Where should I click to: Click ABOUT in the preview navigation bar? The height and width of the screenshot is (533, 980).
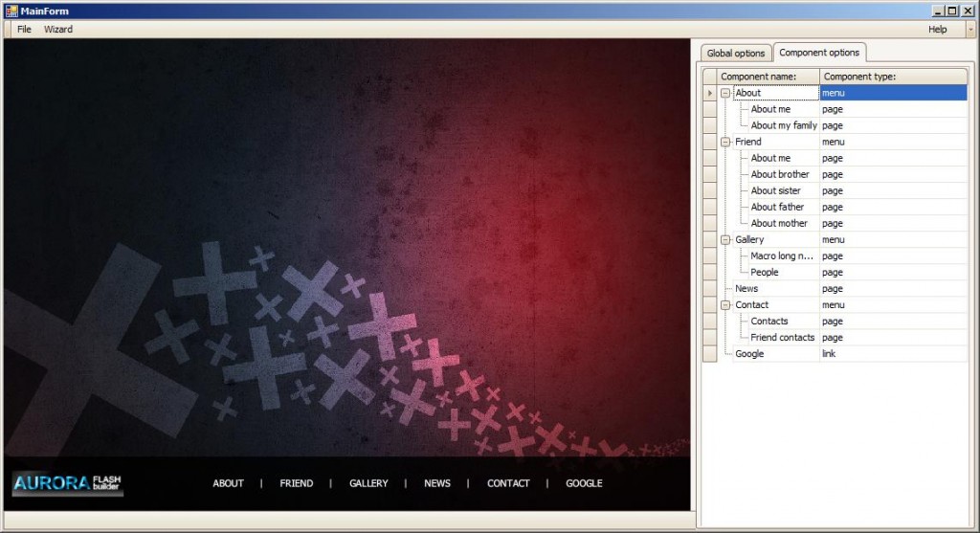(228, 483)
